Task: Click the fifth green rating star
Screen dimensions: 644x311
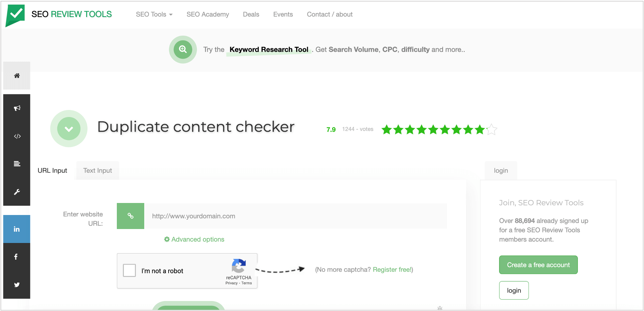Action: (x=433, y=129)
